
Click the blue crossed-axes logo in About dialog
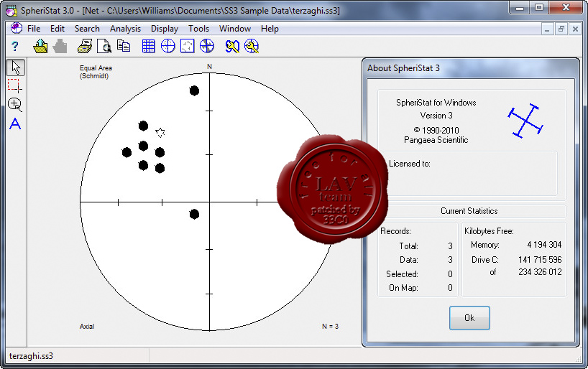point(525,121)
